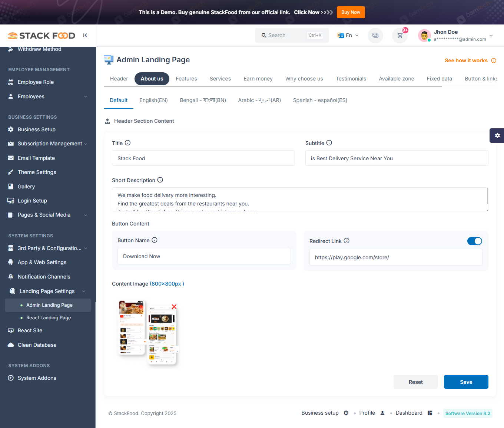Click the Title info icon
This screenshot has width=504, height=428.
click(x=127, y=143)
